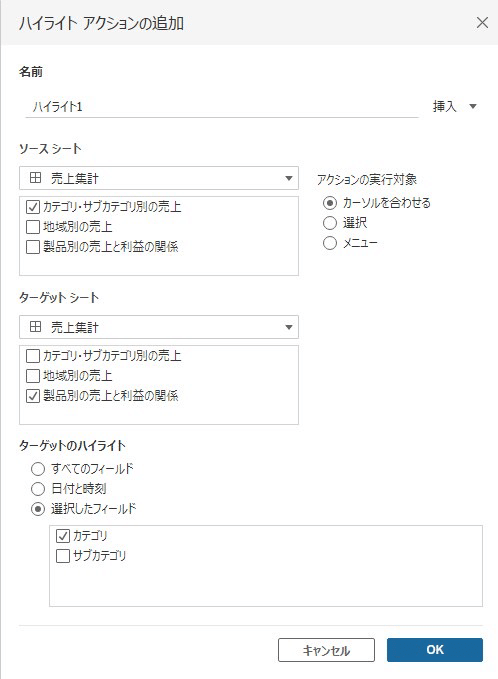Close the highlight action dialog with X
The height and width of the screenshot is (679, 498).
point(482,23)
